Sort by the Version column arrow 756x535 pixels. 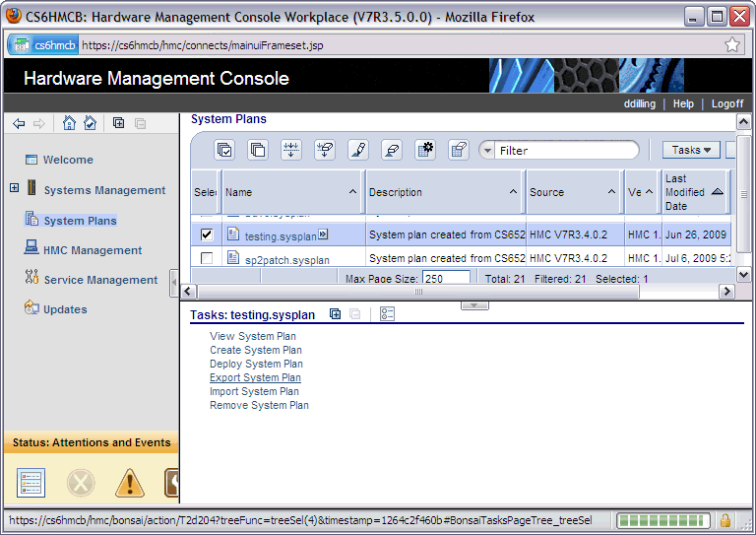point(650,191)
